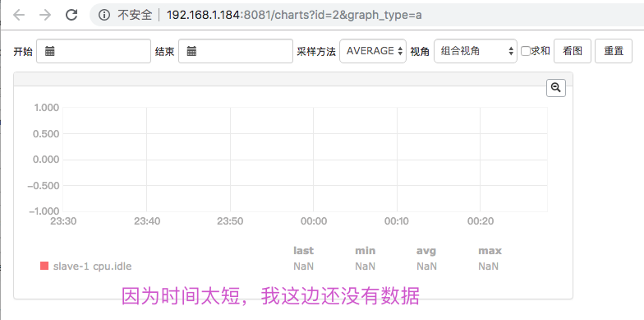Reload the page with refresh icon
This screenshot has width=644, height=320.
coord(71,15)
